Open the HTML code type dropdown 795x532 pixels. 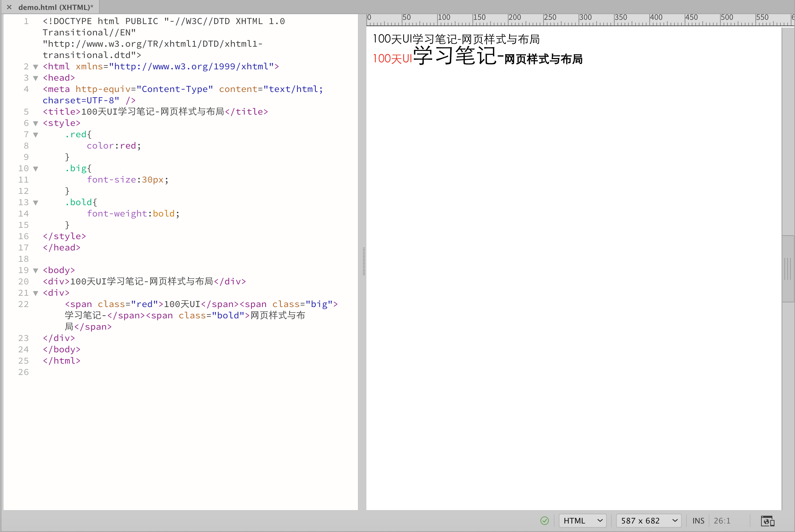pos(582,521)
